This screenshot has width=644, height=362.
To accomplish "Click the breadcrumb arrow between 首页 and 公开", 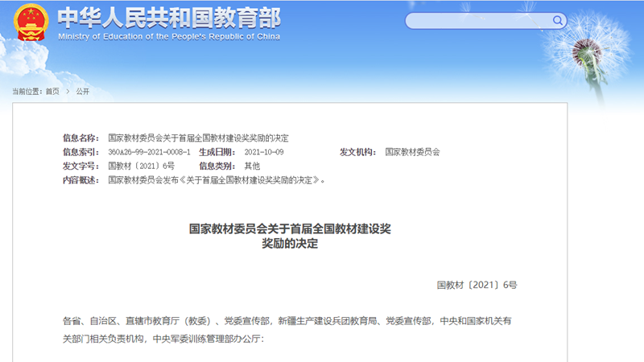I will [x=68, y=91].
